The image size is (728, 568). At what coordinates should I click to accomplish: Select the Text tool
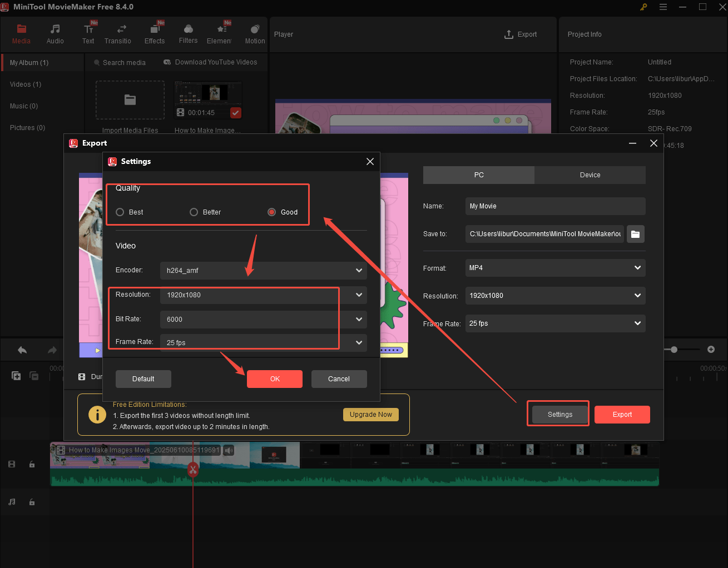(x=88, y=33)
